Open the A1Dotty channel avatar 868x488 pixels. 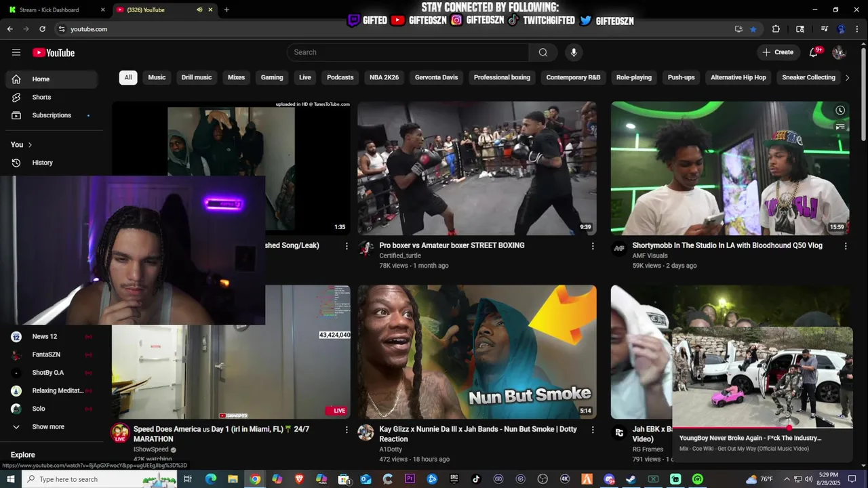tap(366, 432)
